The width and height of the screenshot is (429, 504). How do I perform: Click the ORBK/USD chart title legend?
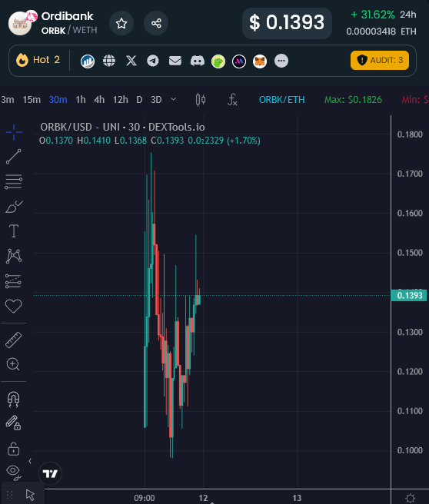click(x=122, y=127)
